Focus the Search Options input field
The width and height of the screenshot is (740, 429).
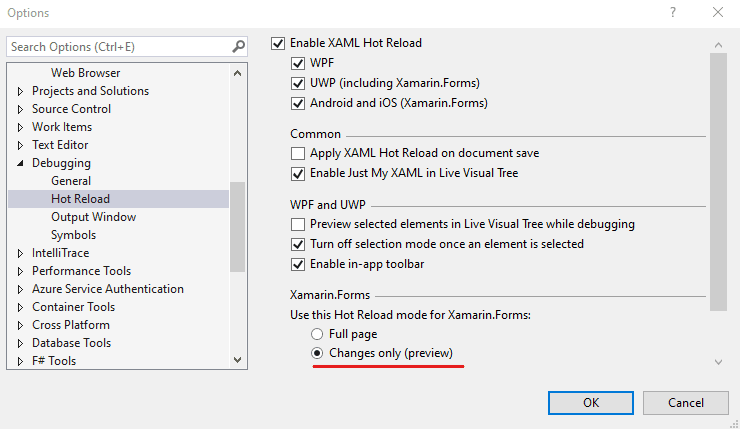[x=120, y=47]
